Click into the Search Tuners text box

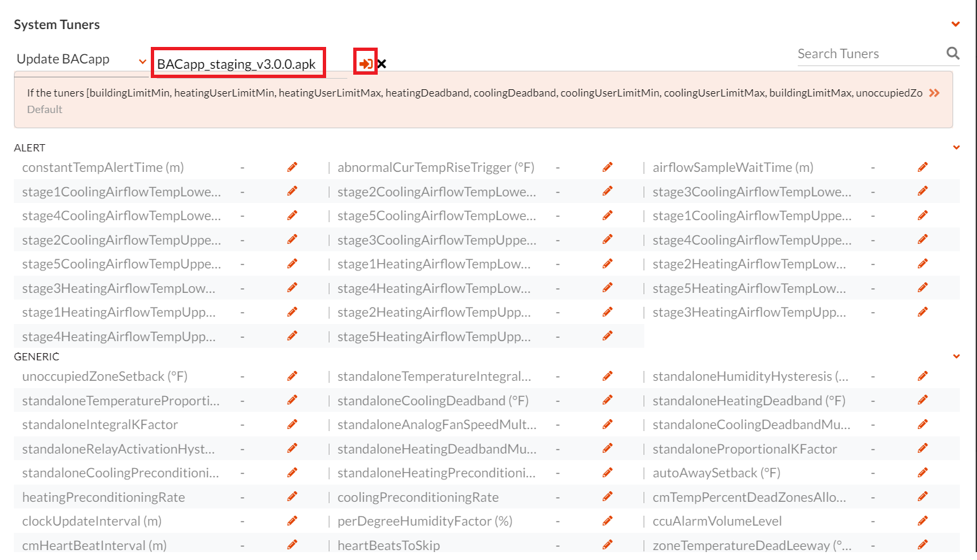868,54
